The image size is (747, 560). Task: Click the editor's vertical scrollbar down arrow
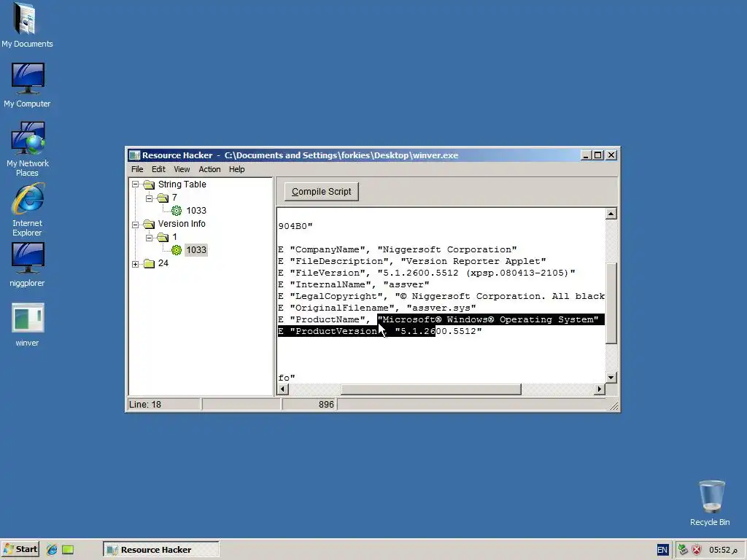point(611,378)
